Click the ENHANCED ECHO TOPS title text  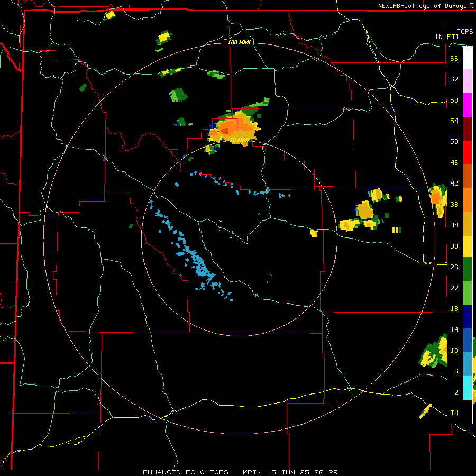(186, 472)
